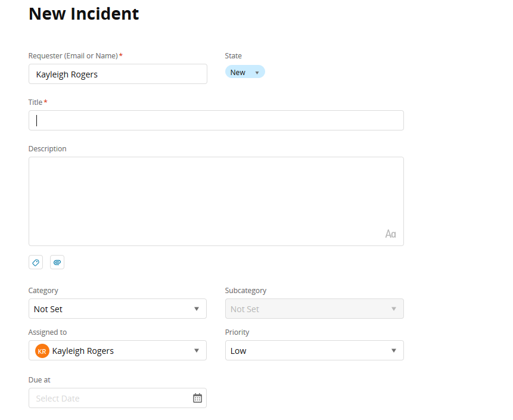
Task: Open the Priority dropdown set to Low
Action: click(x=314, y=350)
